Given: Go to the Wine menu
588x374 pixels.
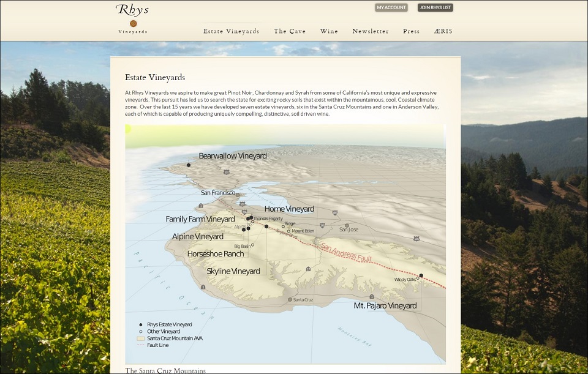Looking at the screenshot, I should click(329, 31).
